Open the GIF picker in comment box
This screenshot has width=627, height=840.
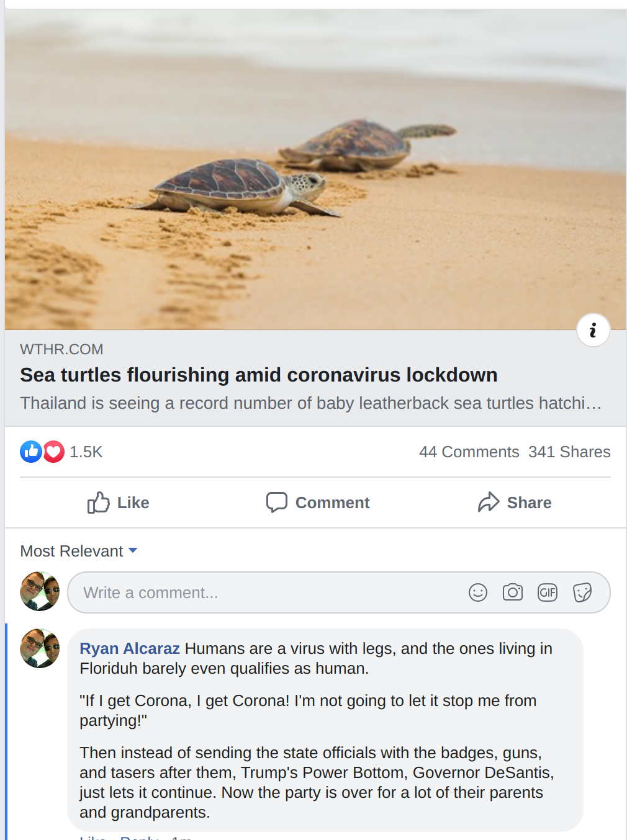pyautogui.click(x=547, y=592)
